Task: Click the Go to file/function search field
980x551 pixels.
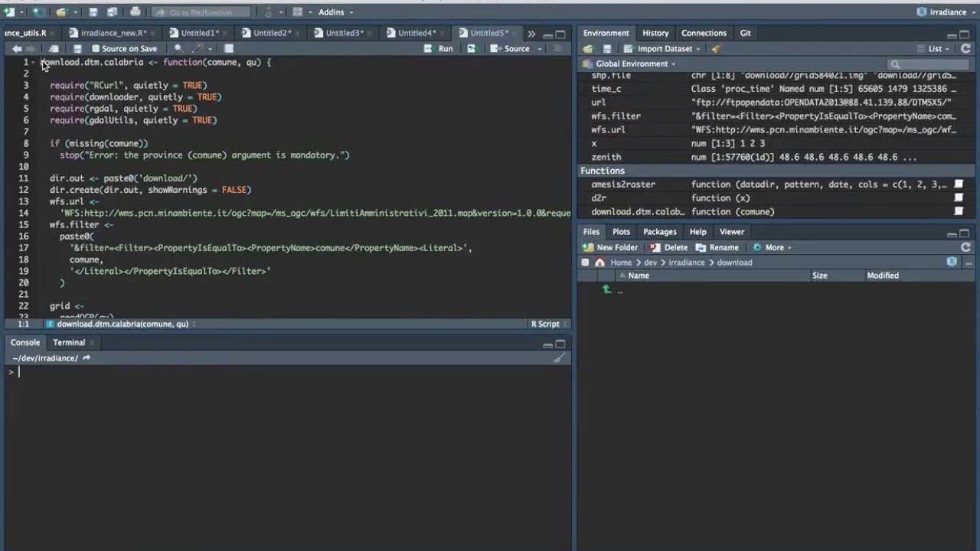Action: pos(201,12)
